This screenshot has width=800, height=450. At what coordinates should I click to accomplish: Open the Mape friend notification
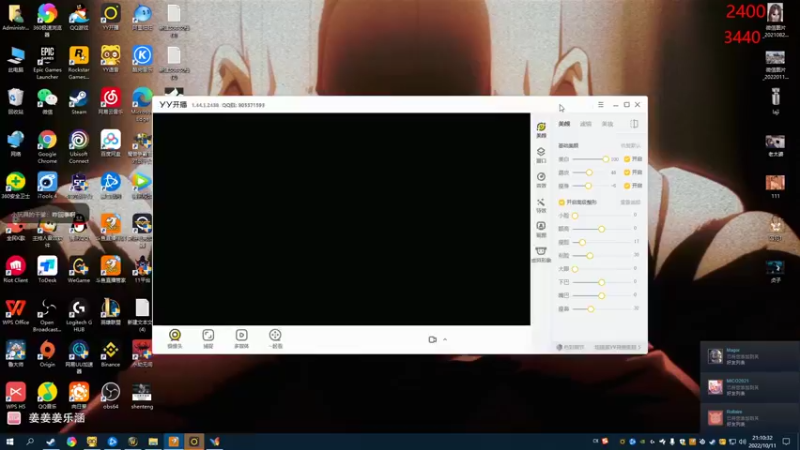pyautogui.click(x=749, y=356)
